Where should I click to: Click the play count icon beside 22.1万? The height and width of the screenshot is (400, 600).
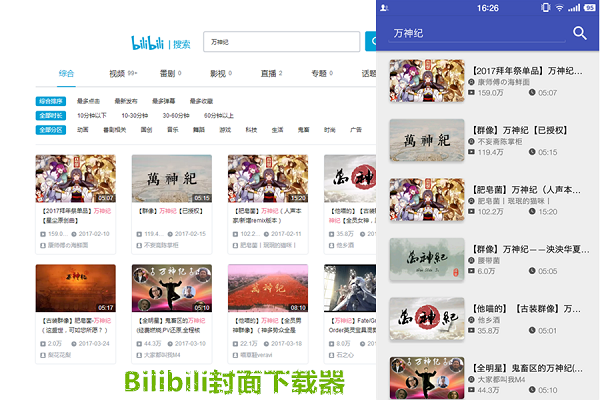click(235, 344)
